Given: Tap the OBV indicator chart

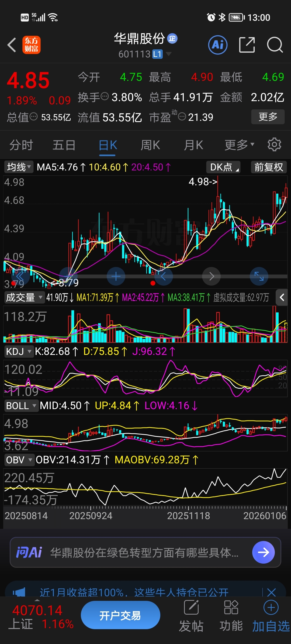Looking at the screenshot, I should 145,487.
